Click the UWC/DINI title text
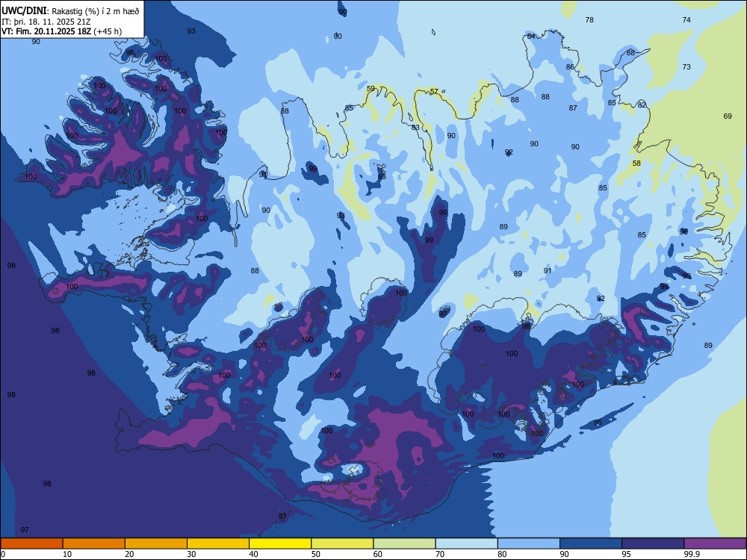The image size is (747, 560). (x=24, y=10)
